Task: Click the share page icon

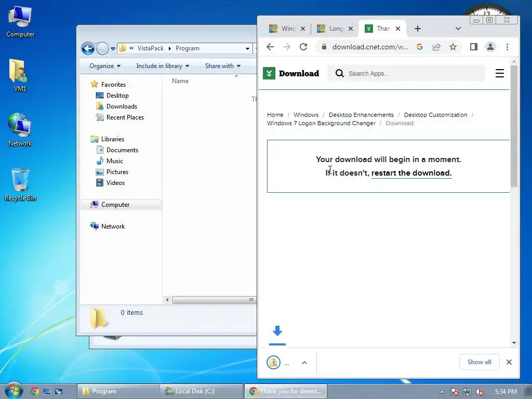Action: click(436, 47)
